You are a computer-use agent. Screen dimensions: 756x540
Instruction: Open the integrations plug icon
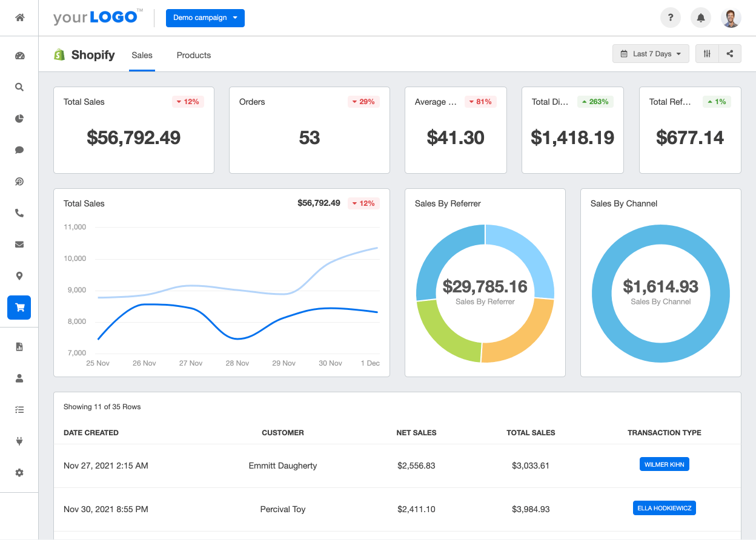[19, 441]
